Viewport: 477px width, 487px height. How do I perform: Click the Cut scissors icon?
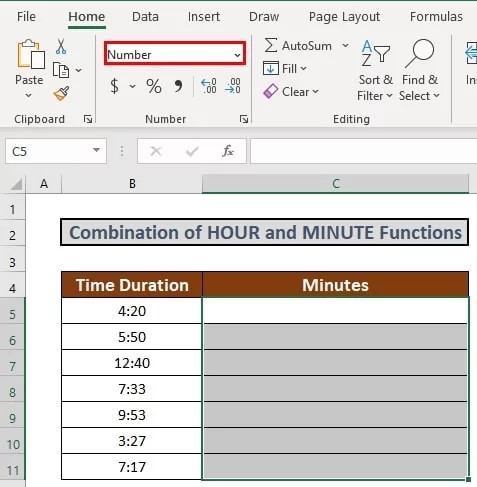[x=61, y=46]
